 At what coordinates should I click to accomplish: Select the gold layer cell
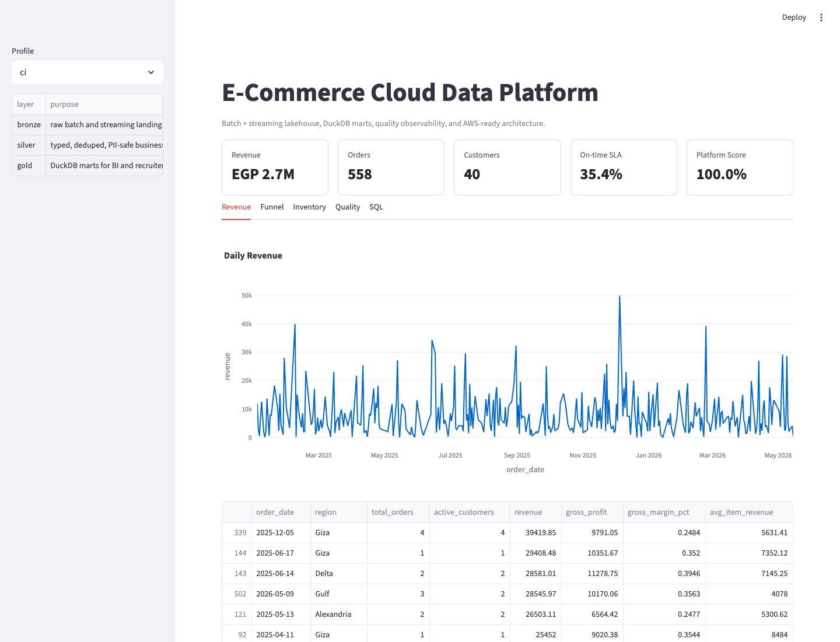(x=29, y=166)
